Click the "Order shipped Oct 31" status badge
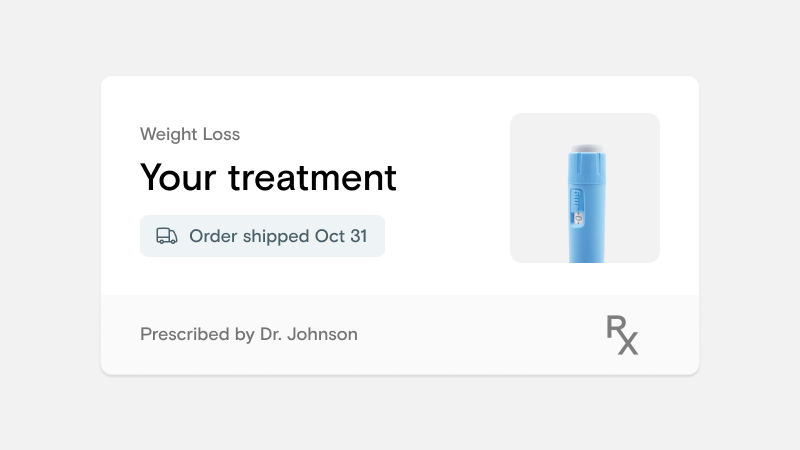The height and width of the screenshot is (450, 800). pyautogui.click(x=262, y=236)
